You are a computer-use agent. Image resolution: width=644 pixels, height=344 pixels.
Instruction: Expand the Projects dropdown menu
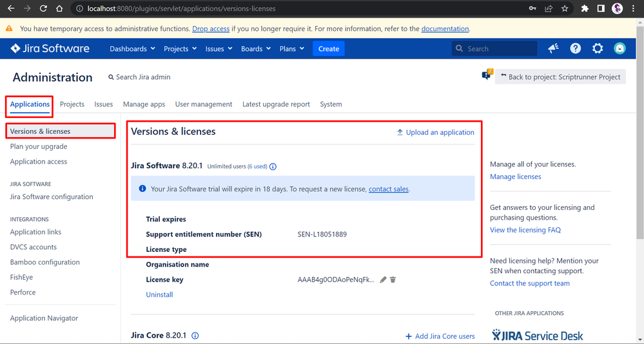point(180,48)
